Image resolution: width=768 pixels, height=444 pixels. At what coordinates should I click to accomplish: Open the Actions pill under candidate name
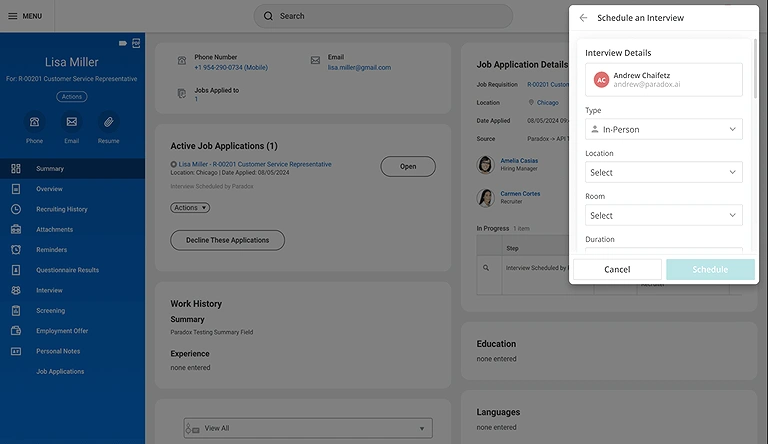click(x=72, y=97)
